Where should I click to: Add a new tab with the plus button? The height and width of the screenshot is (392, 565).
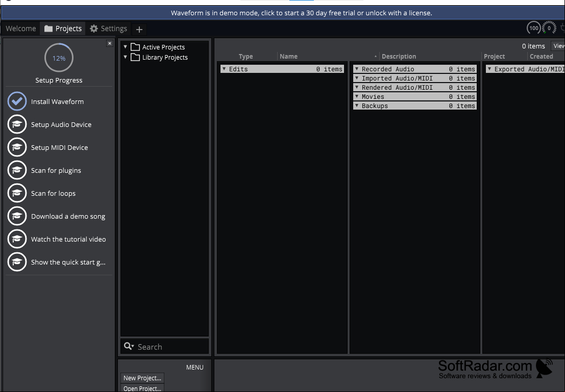(x=139, y=29)
